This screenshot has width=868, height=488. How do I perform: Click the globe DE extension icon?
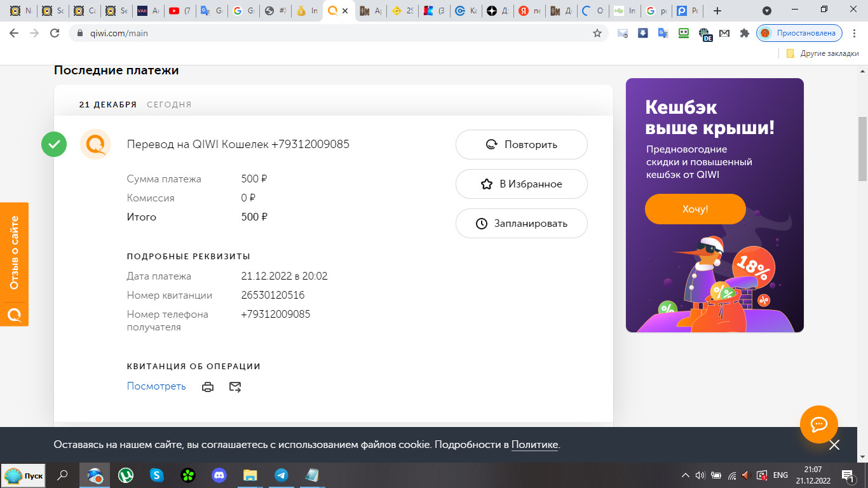coord(705,34)
